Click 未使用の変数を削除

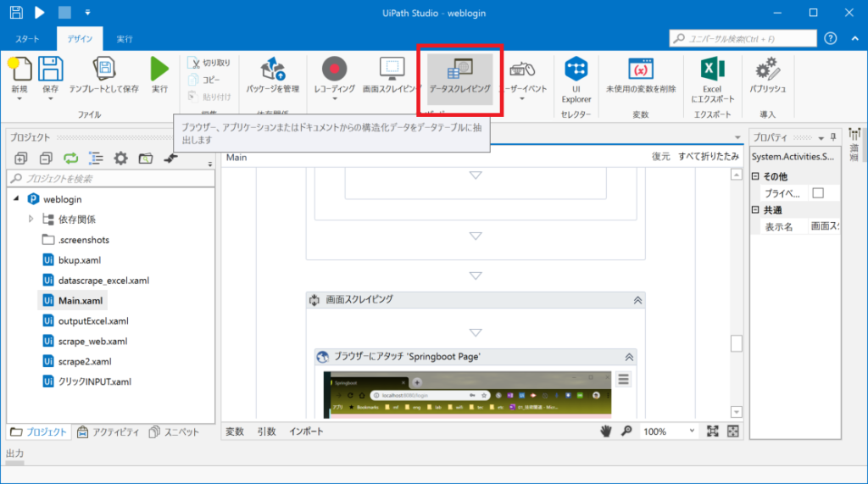point(641,75)
